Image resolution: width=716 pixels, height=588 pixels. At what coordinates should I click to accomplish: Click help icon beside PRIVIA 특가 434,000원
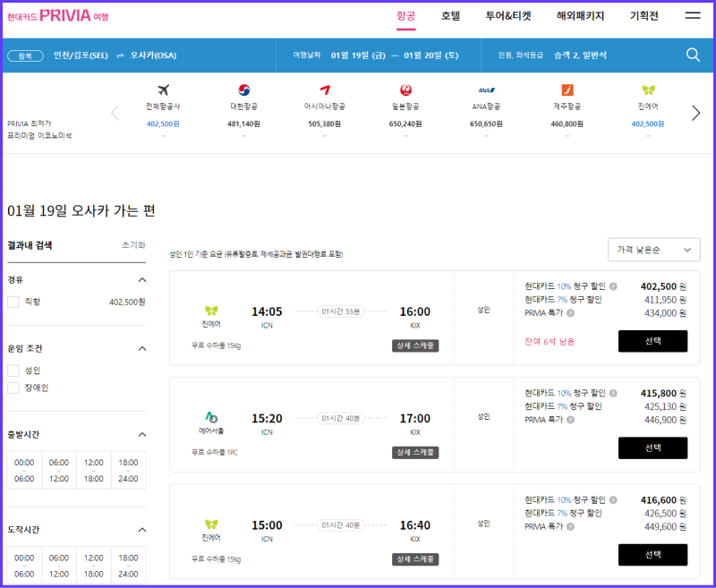[x=570, y=313]
